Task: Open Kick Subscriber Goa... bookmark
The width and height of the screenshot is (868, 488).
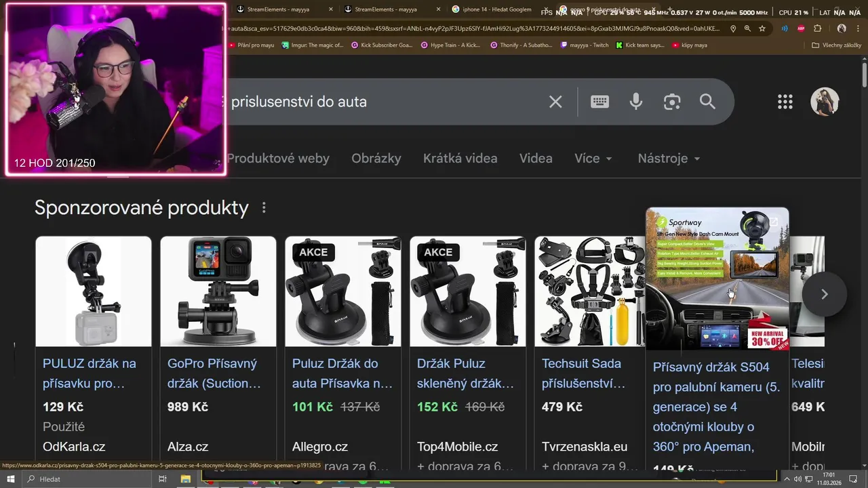Action: (x=382, y=45)
